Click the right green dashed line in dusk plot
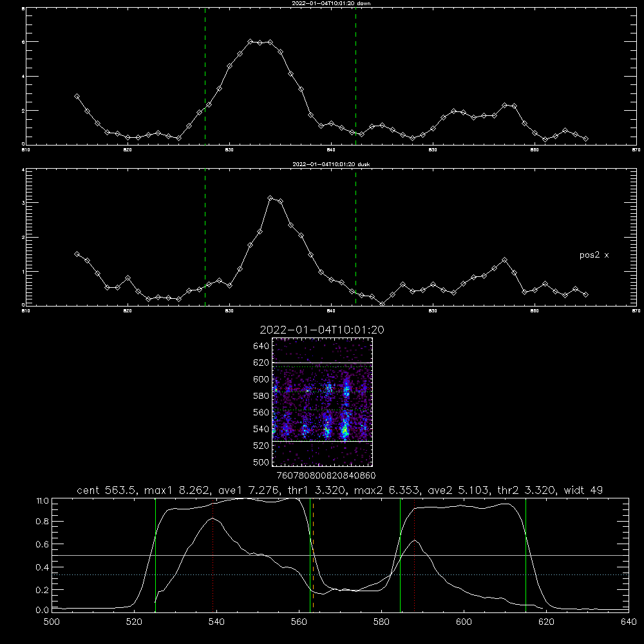This screenshot has width=644, height=644. [355, 237]
